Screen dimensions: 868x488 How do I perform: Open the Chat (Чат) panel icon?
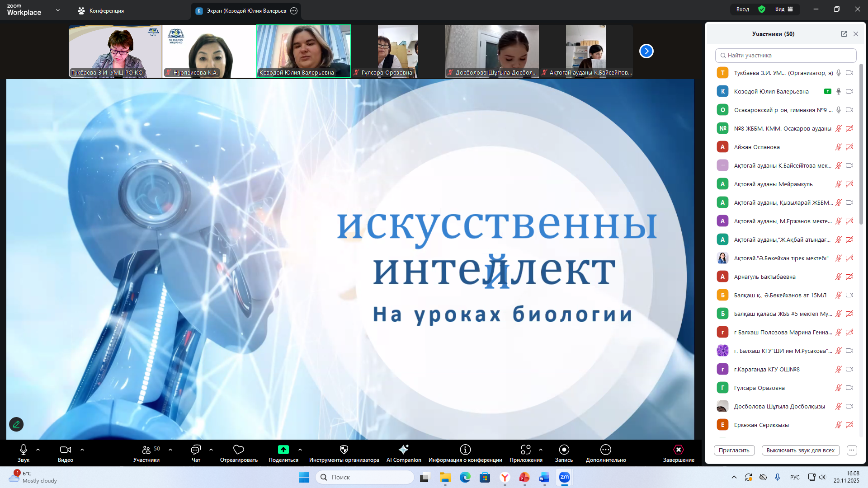point(196,450)
